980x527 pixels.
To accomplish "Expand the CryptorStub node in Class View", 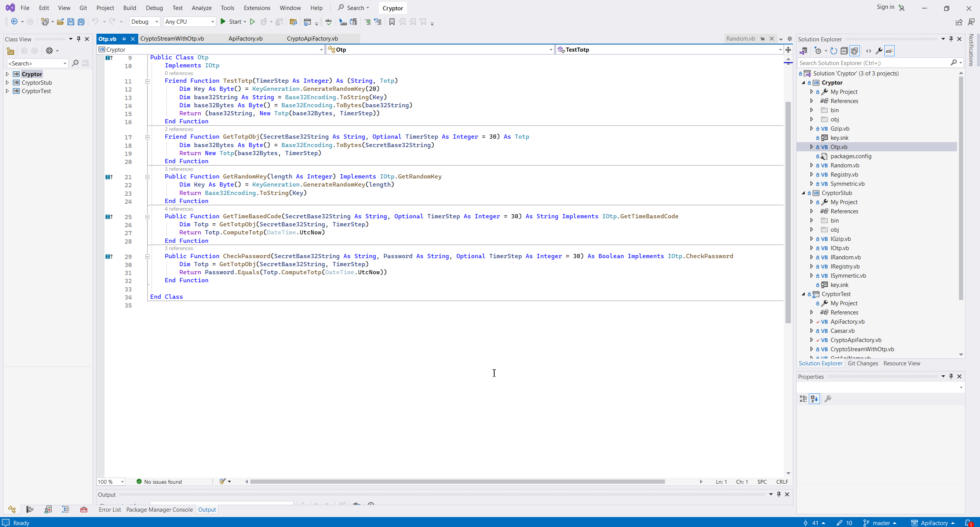I will [x=7, y=82].
